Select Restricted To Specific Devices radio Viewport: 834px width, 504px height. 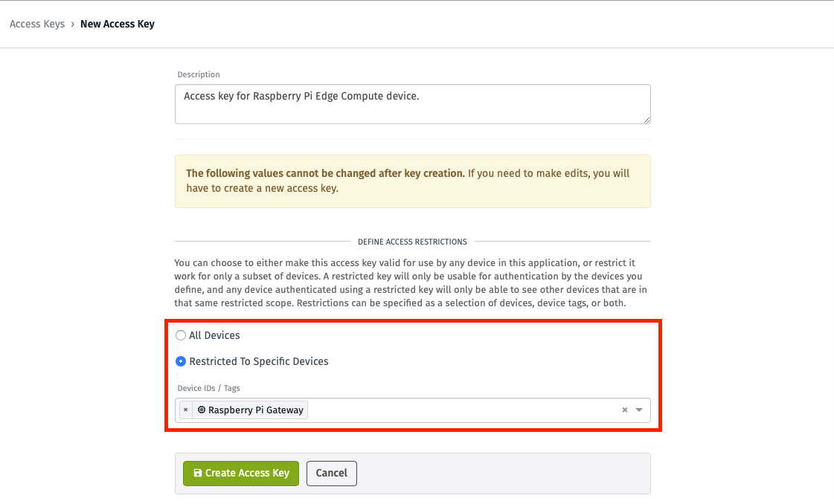click(x=181, y=361)
